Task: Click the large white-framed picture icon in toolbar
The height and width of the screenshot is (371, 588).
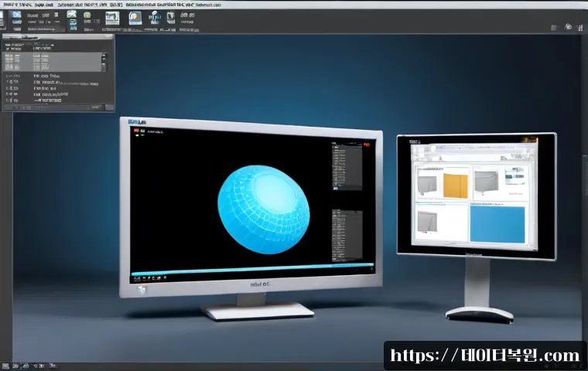Action: 112,18
